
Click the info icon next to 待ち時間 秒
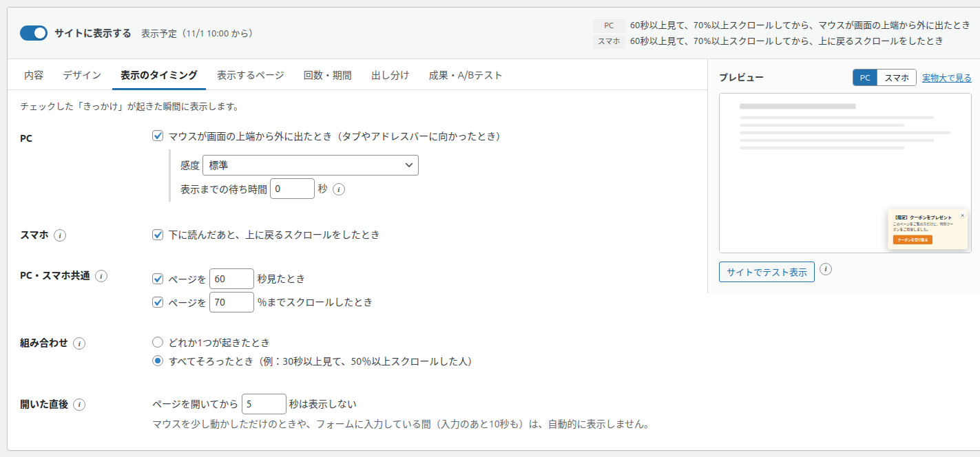pos(339,189)
